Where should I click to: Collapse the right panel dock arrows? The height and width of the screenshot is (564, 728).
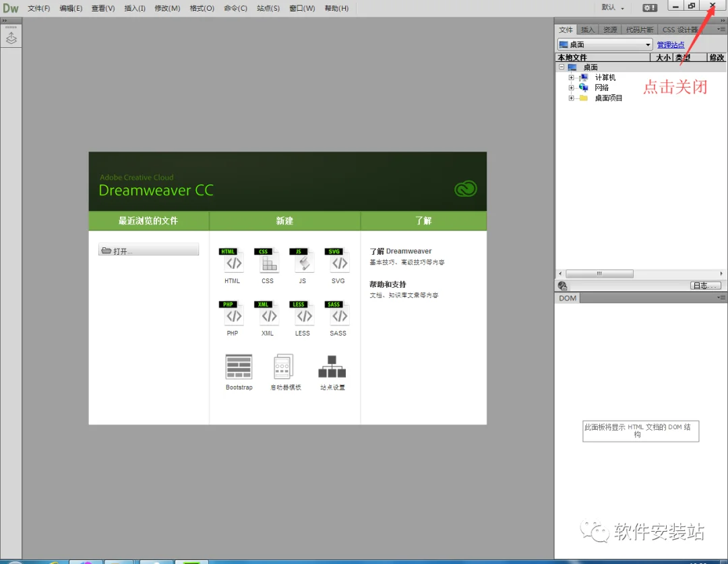pos(723,21)
